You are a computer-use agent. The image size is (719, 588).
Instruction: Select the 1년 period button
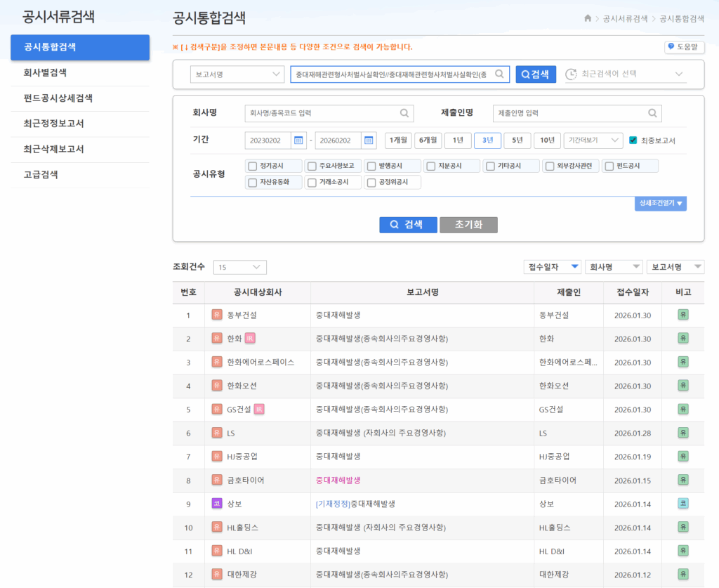click(x=458, y=141)
